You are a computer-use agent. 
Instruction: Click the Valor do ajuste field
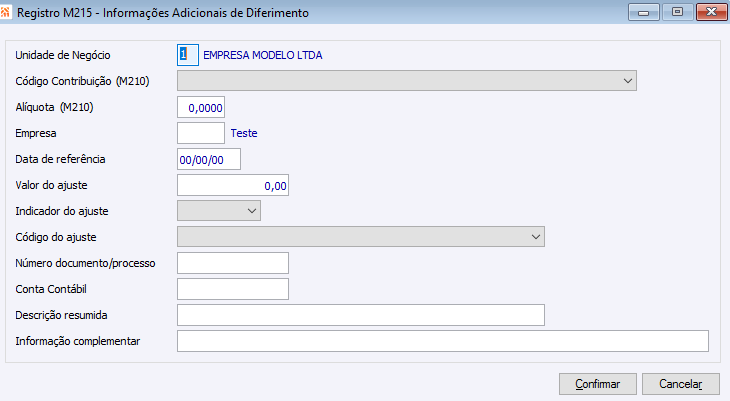(233, 185)
